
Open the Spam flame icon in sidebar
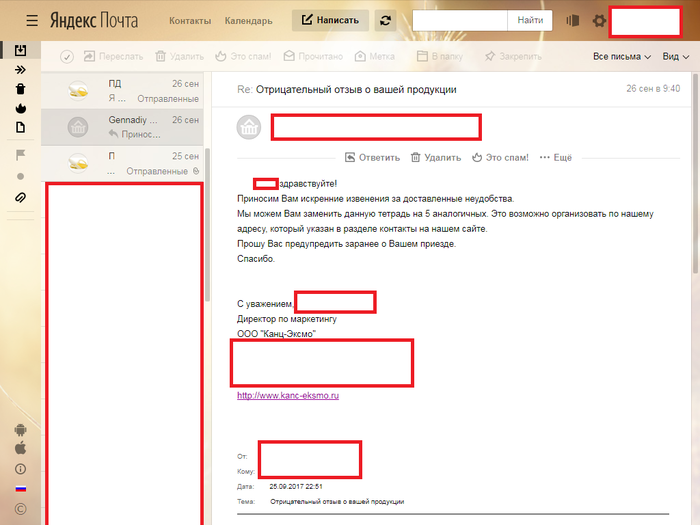(x=21, y=108)
